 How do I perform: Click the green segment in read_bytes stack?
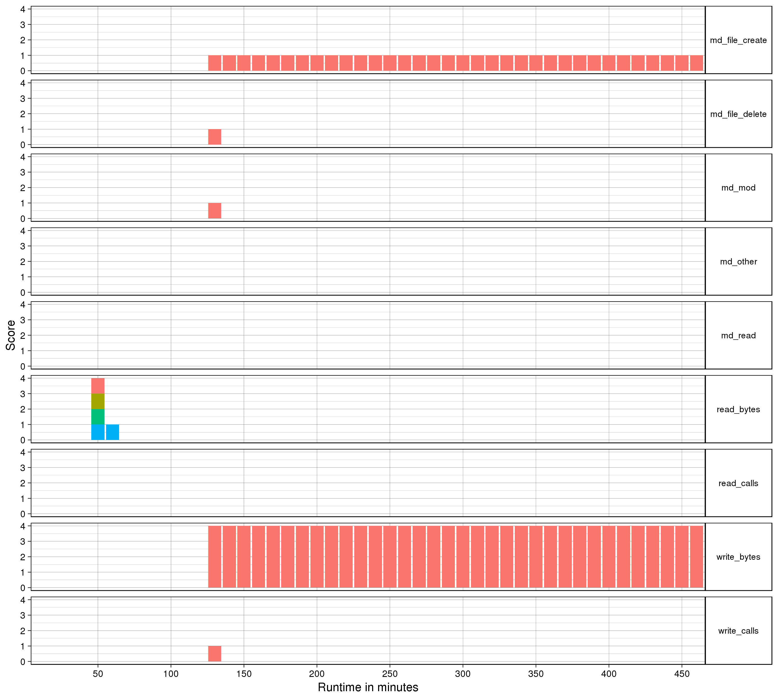click(98, 417)
